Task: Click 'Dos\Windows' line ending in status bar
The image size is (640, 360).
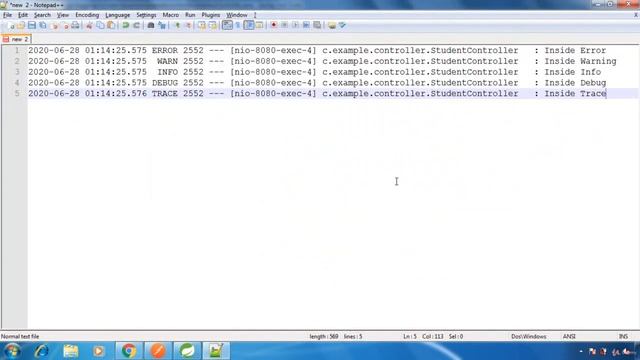Action: (529, 336)
